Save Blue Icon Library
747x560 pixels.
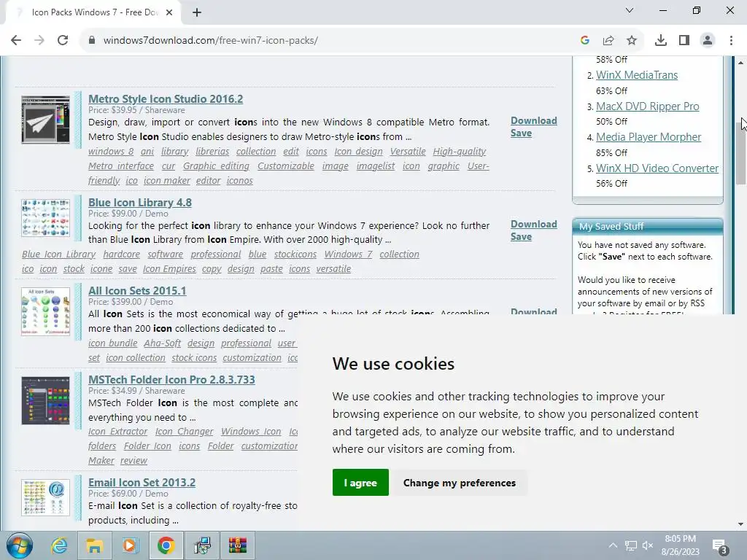tap(521, 237)
